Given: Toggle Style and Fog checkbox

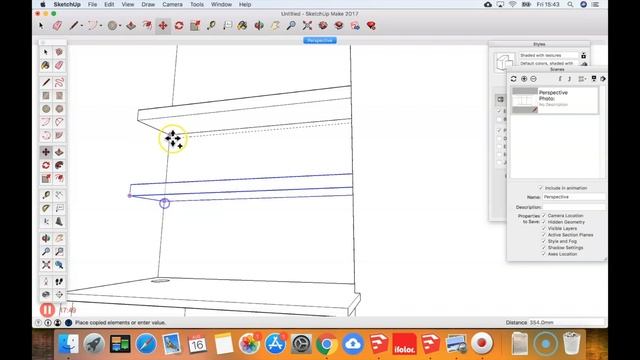Looking at the screenshot, I should (544, 241).
